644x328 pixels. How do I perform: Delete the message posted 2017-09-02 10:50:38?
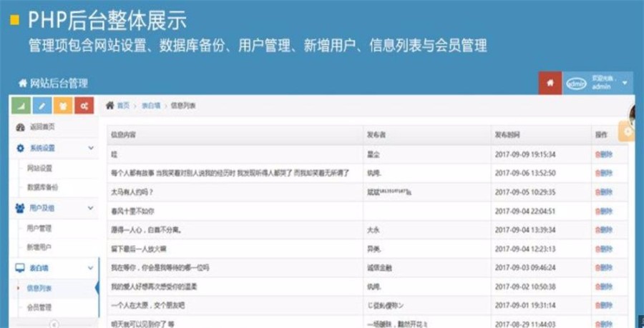coord(604,287)
